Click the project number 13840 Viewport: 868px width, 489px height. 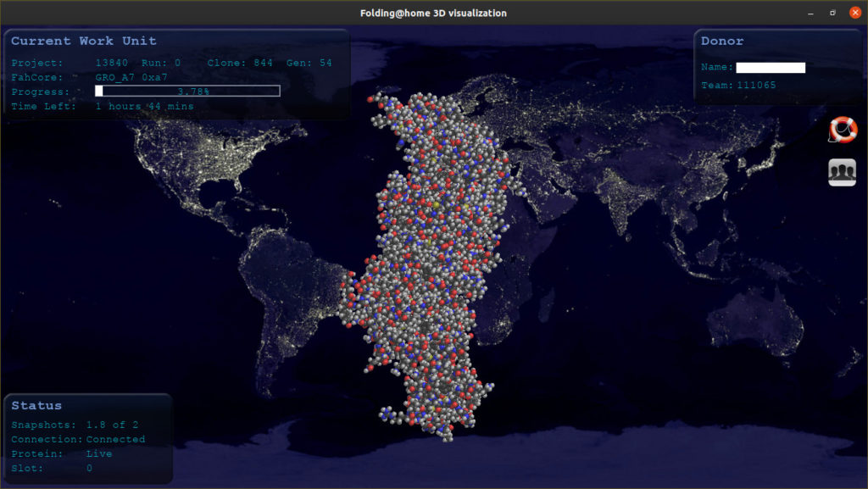click(111, 63)
